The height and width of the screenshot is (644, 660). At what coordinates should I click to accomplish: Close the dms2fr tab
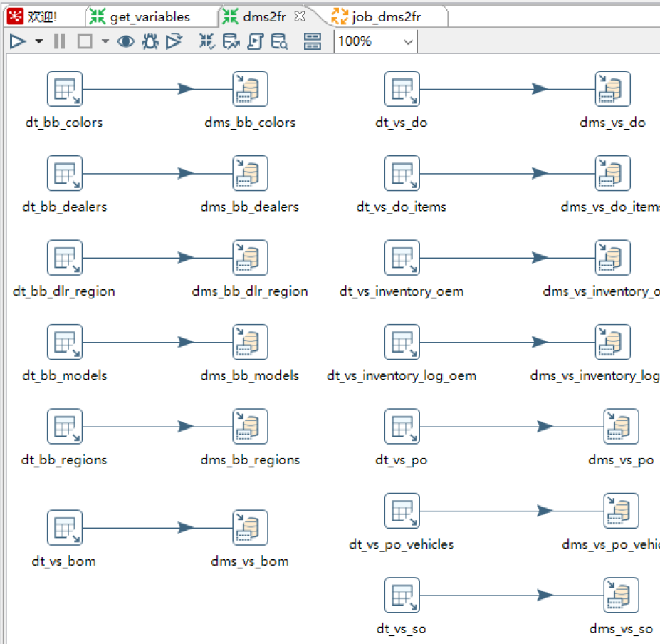[300, 16]
